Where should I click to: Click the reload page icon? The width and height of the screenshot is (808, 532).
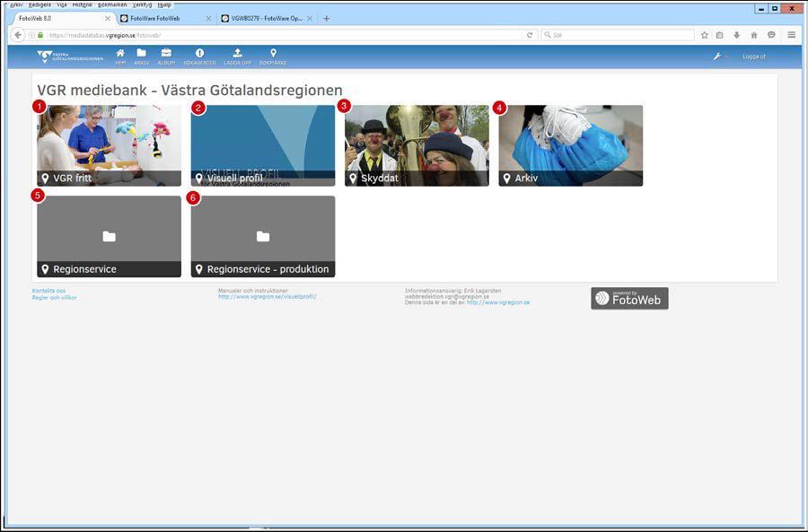click(x=529, y=35)
